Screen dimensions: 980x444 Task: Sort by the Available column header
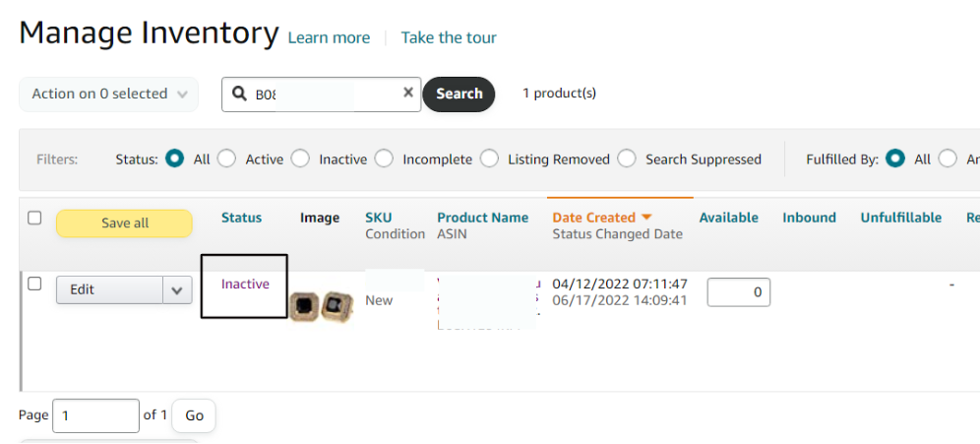coord(728,218)
